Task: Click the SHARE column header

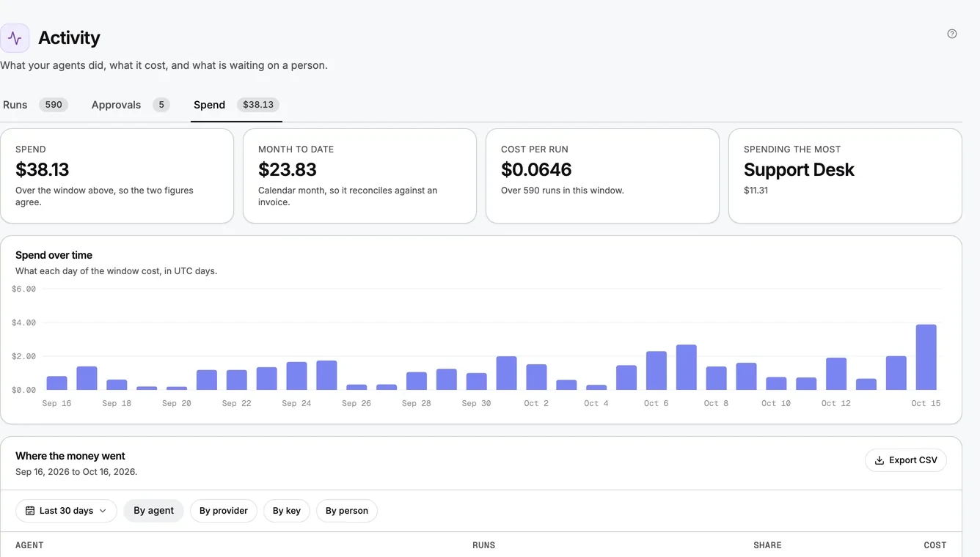Action: (767, 545)
